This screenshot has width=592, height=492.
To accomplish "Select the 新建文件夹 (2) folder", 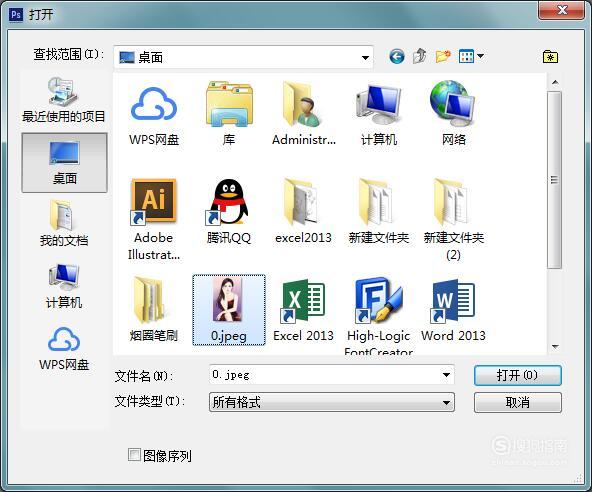I will pyautogui.click(x=453, y=220).
